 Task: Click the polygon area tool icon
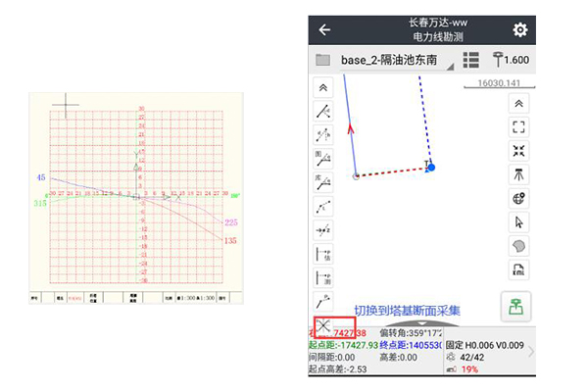(519, 246)
